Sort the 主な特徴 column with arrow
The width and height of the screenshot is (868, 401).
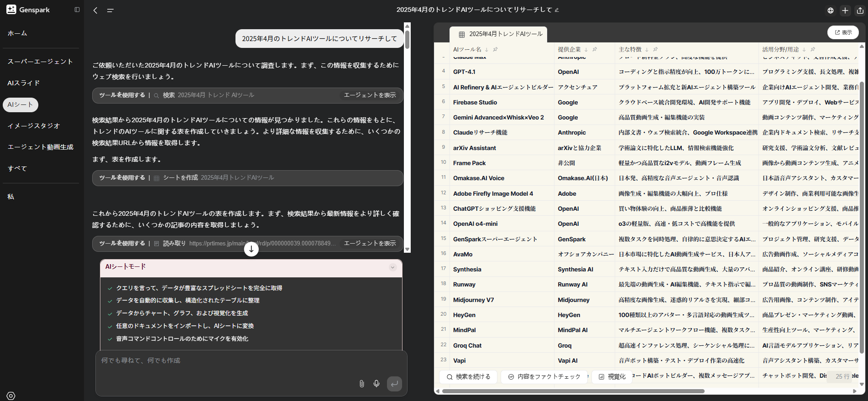[647, 49]
